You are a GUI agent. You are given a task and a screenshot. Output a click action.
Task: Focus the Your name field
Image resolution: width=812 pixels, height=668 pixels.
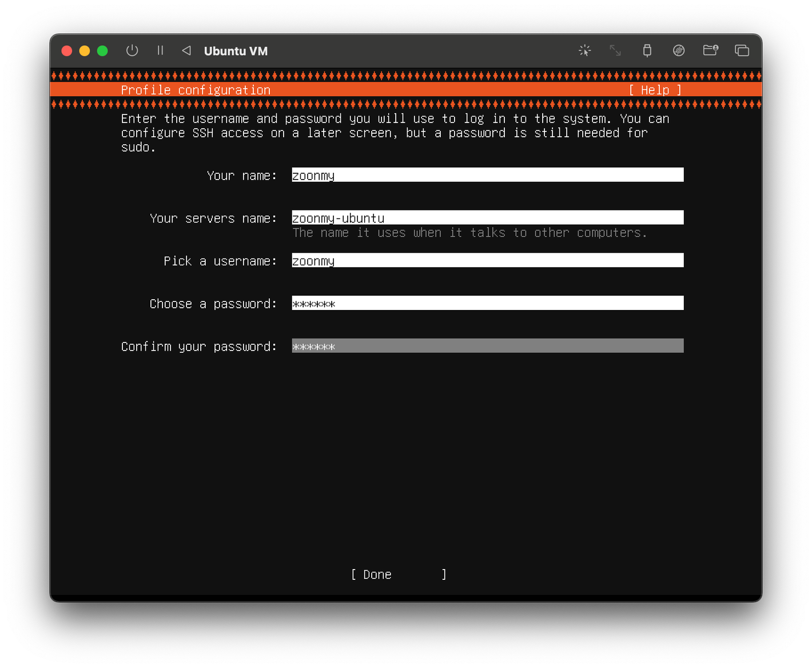(x=488, y=175)
